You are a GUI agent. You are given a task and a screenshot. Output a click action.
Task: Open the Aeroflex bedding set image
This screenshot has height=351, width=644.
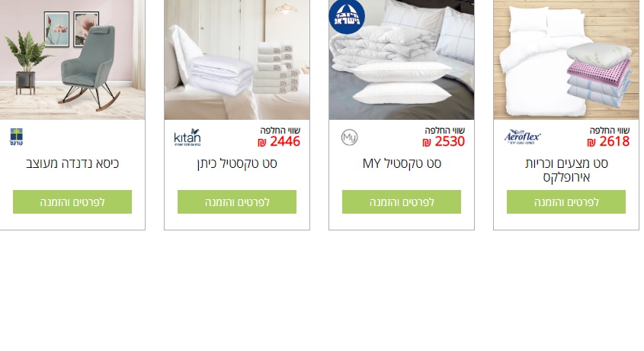[x=566, y=60]
